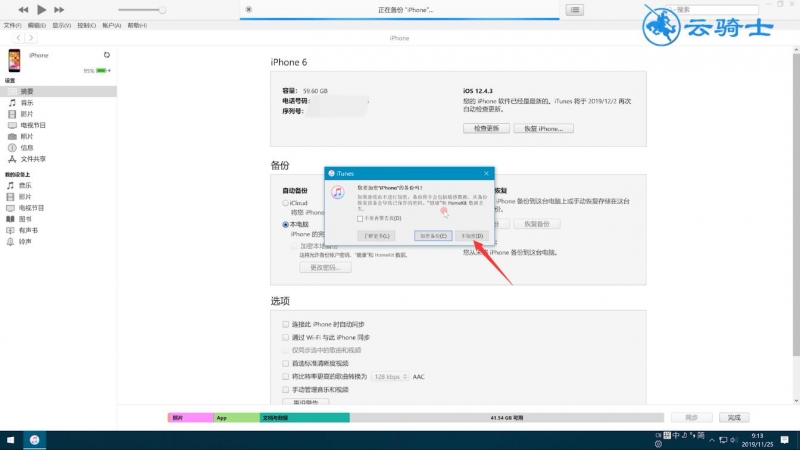Click the green App storage segment
800x450 pixels.
236,417
